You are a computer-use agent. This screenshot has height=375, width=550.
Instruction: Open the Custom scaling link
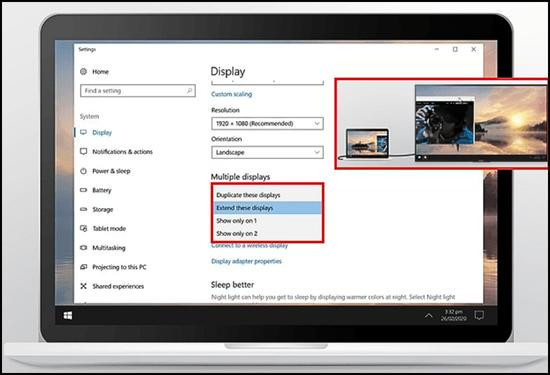(232, 94)
